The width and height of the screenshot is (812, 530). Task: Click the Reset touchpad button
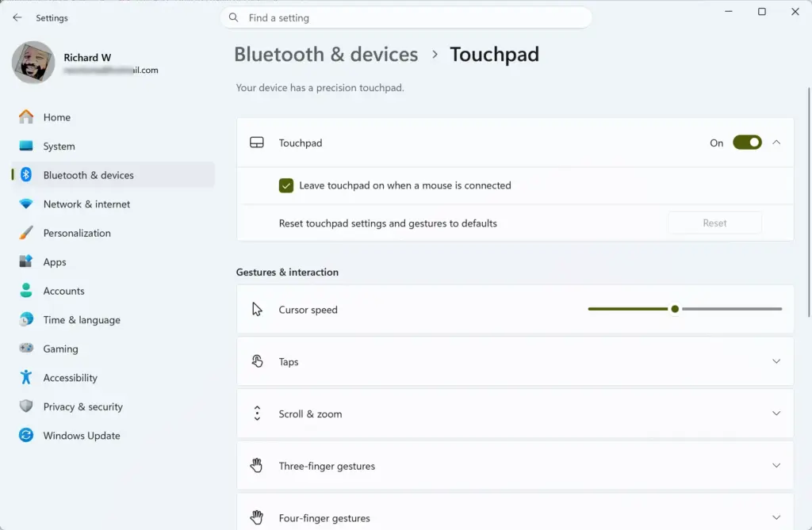(x=714, y=223)
